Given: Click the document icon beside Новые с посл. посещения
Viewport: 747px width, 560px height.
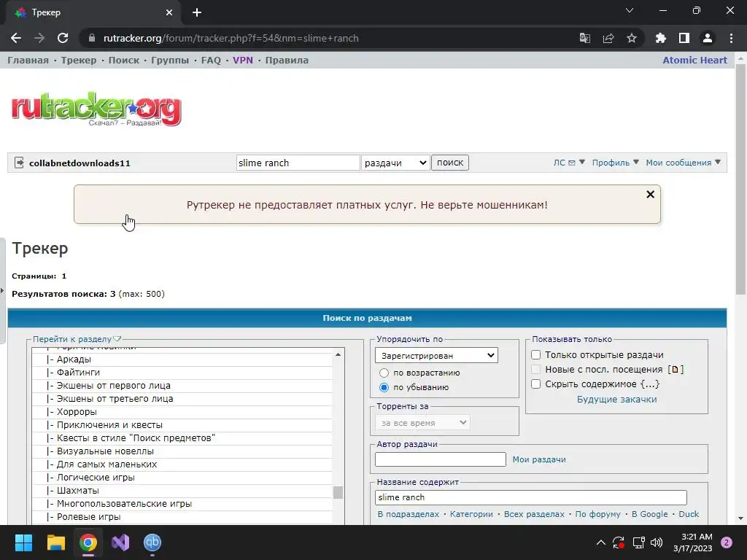Looking at the screenshot, I should click(x=675, y=370).
